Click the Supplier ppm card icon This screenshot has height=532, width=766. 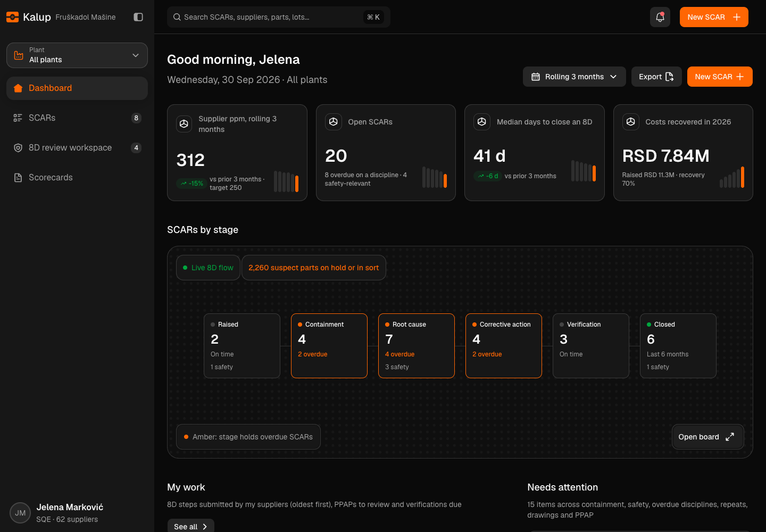[x=184, y=124]
